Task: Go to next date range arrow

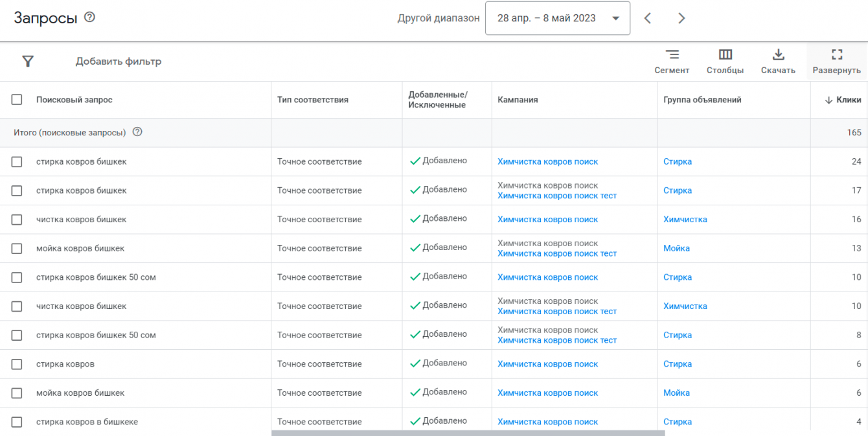Action: 681,18
